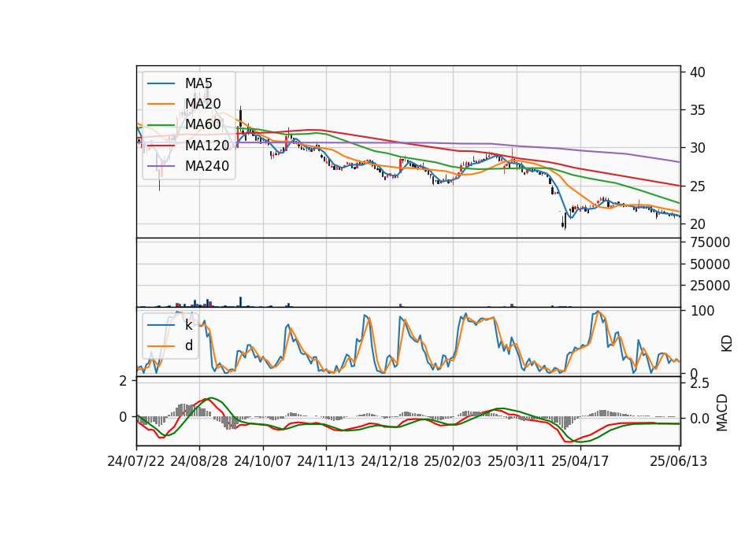Click the blue MA5 legend line sample
The image size is (756, 543).
(x=161, y=84)
